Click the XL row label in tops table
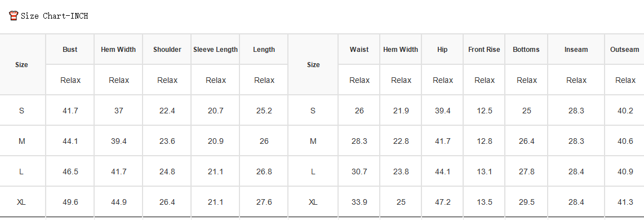 click(21, 202)
